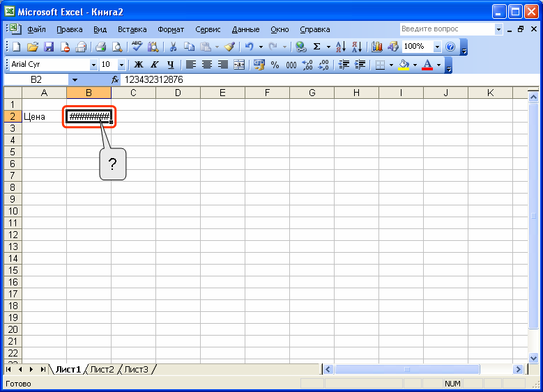
Task: Select column B header
Action: tap(89, 93)
